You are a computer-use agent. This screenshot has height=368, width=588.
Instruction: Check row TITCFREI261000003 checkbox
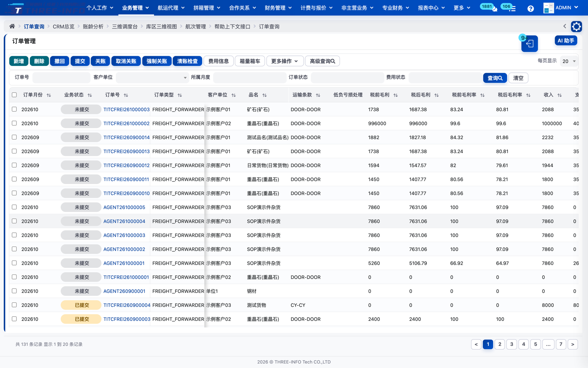pos(14,109)
